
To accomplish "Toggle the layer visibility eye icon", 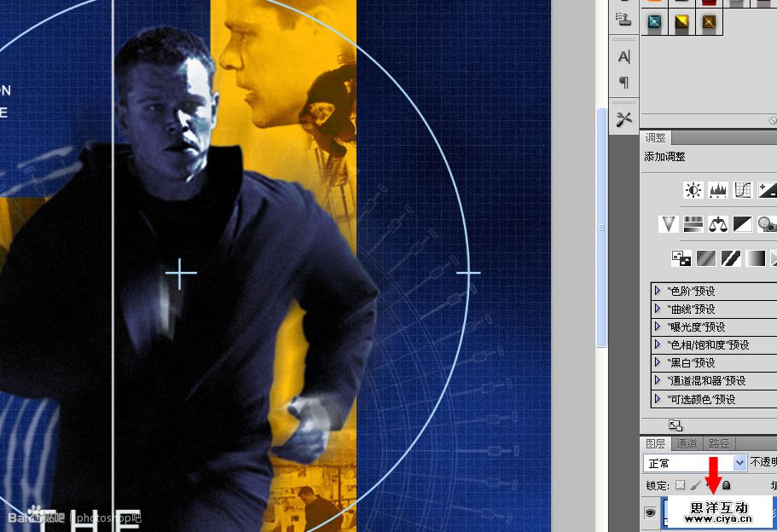I will pyautogui.click(x=650, y=512).
